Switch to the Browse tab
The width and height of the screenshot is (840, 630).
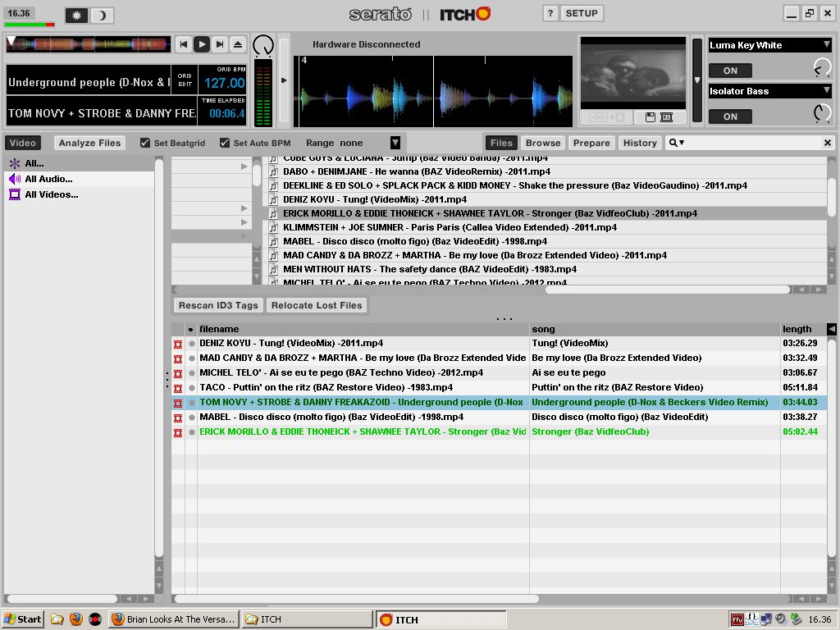543,143
